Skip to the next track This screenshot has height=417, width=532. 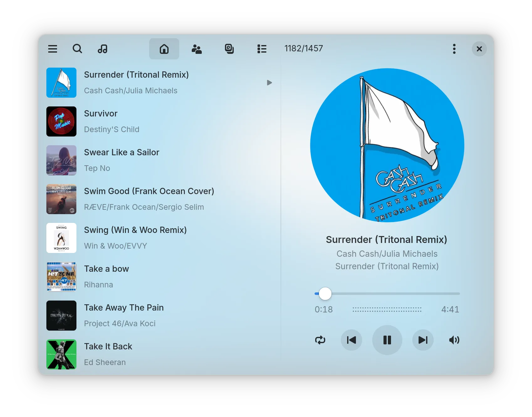423,340
